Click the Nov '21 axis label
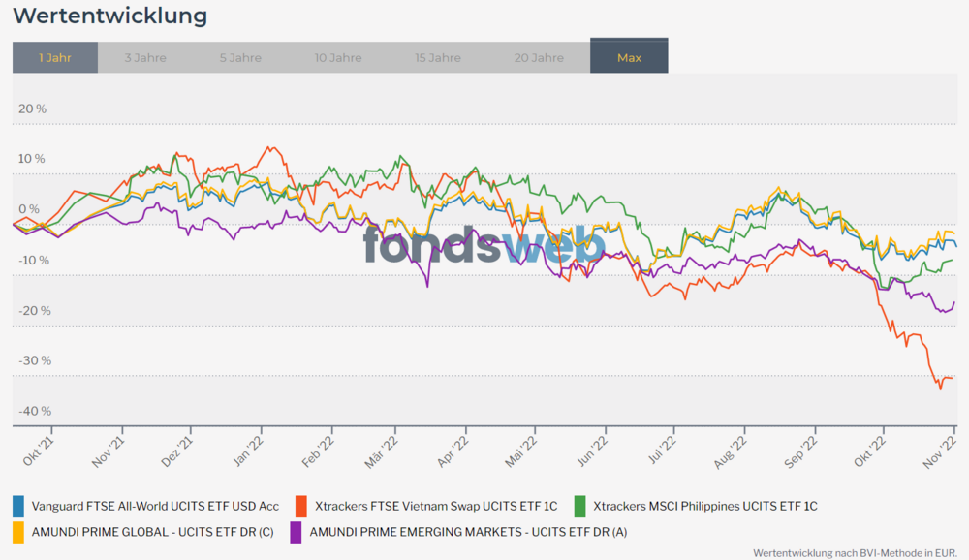The width and height of the screenshot is (969, 560). [x=109, y=451]
